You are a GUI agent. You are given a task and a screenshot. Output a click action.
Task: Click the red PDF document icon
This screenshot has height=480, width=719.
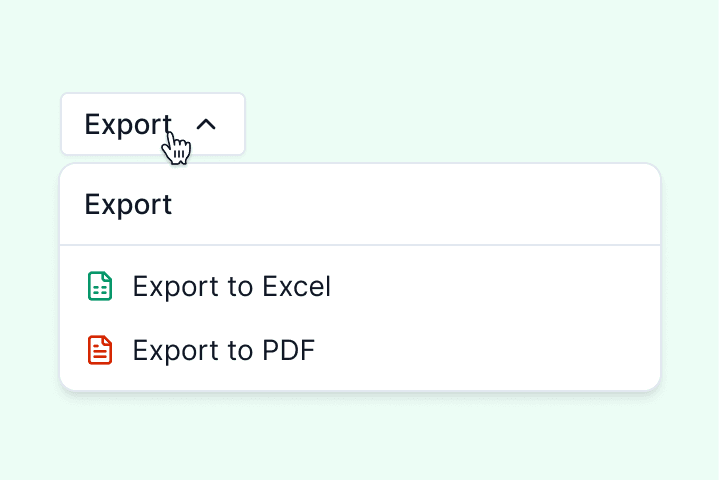pos(99,350)
